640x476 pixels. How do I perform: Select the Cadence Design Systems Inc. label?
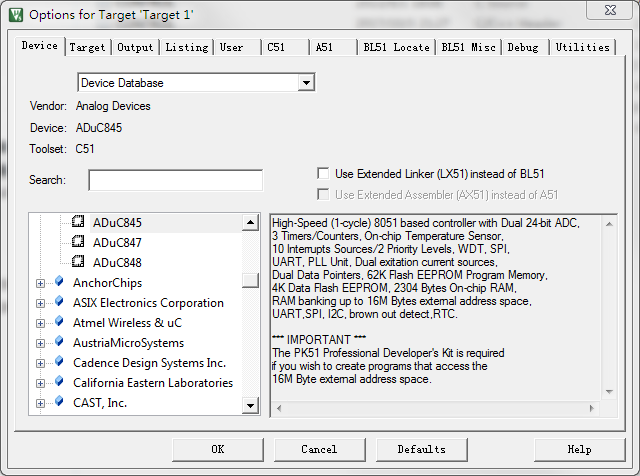point(149,363)
